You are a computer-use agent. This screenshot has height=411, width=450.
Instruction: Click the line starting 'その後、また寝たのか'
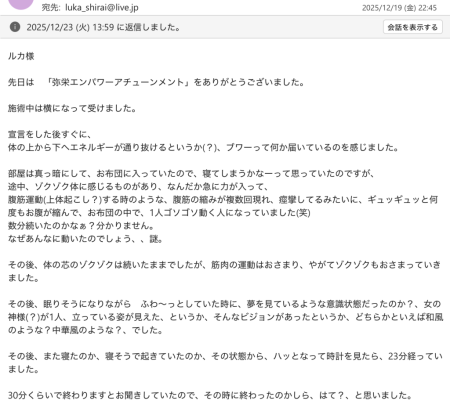pos(225,356)
